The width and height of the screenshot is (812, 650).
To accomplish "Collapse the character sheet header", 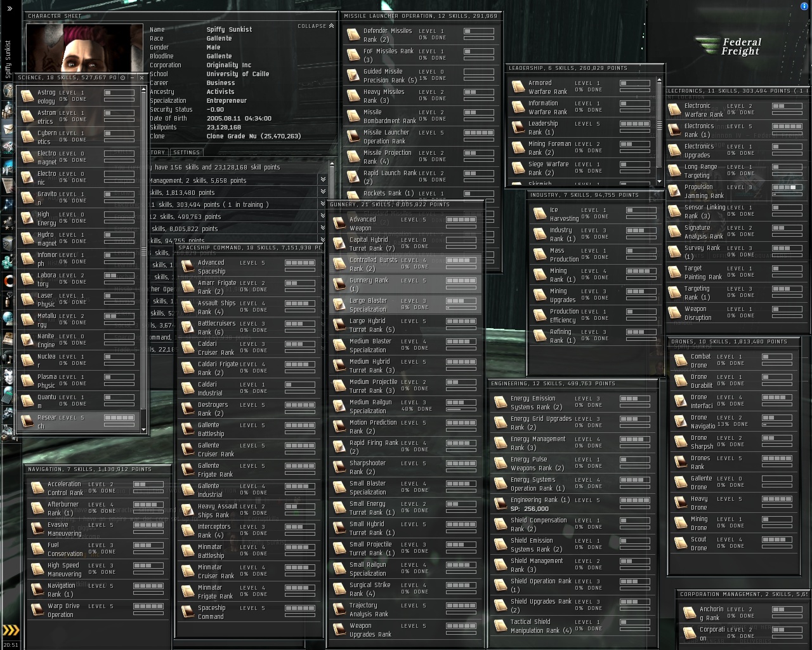I will click(x=315, y=26).
